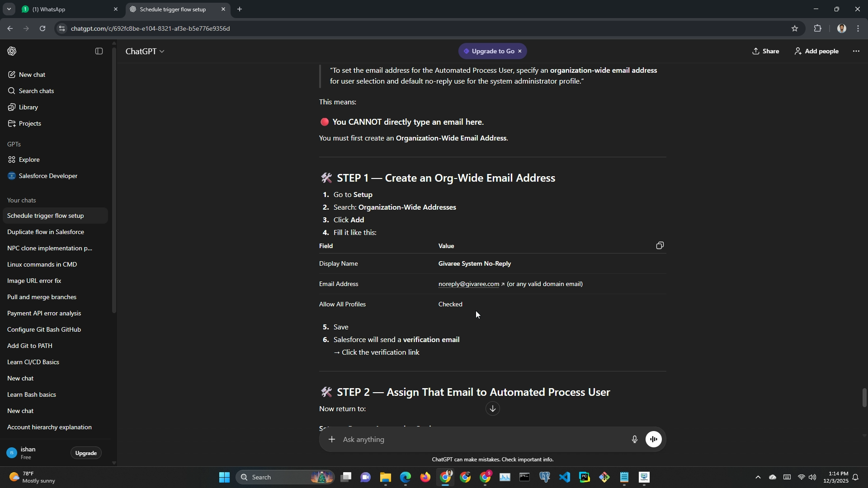Open the noreply@givaree.com link
Screen dimensions: 868x488
[468, 284]
